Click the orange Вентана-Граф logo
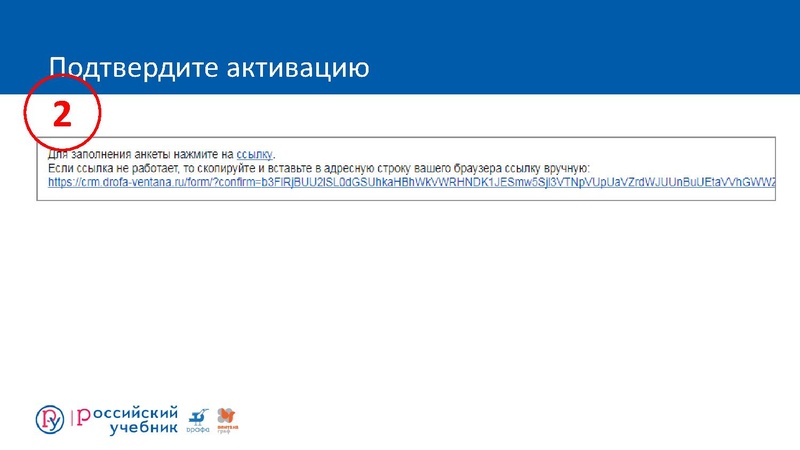Screen dimensions: 800x450 [227, 421]
